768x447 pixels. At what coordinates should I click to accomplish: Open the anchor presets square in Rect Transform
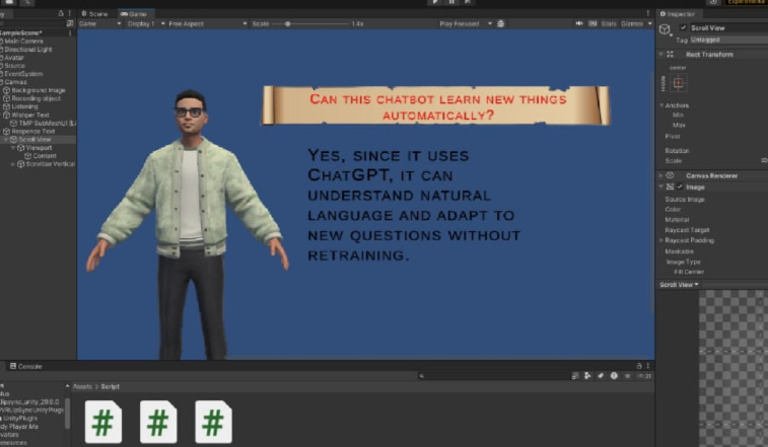coord(678,83)
